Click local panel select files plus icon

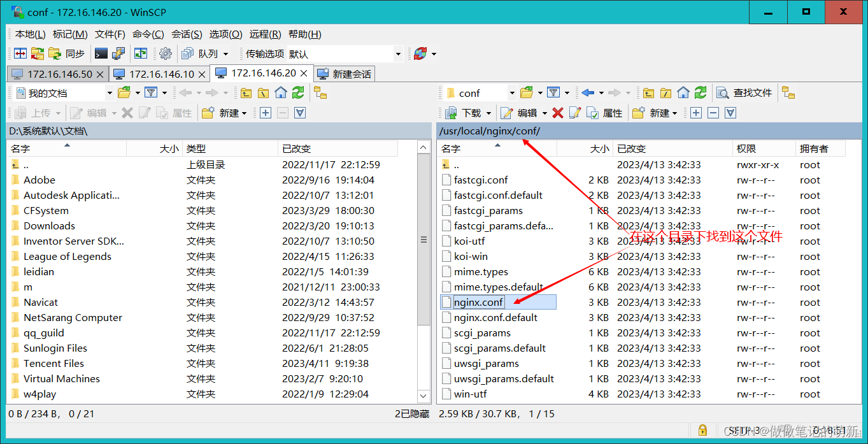pos(266,113)
